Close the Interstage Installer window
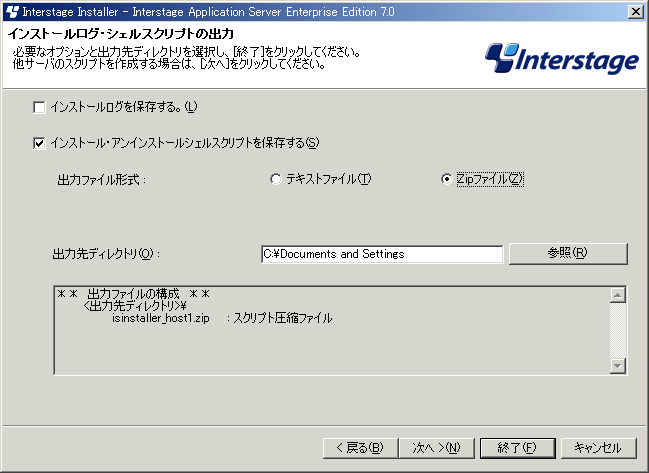This screenshot has width=649, height=473. [635, 12]
